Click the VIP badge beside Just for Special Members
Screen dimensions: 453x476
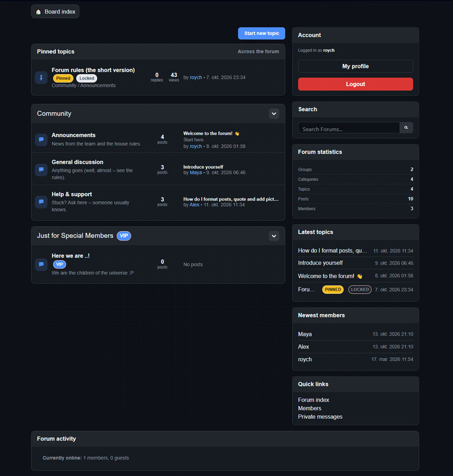(x=124, y=235)
